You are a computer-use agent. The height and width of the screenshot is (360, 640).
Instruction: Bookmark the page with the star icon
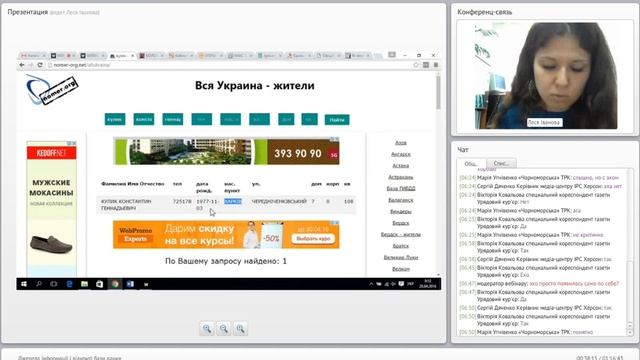[416, 65]
